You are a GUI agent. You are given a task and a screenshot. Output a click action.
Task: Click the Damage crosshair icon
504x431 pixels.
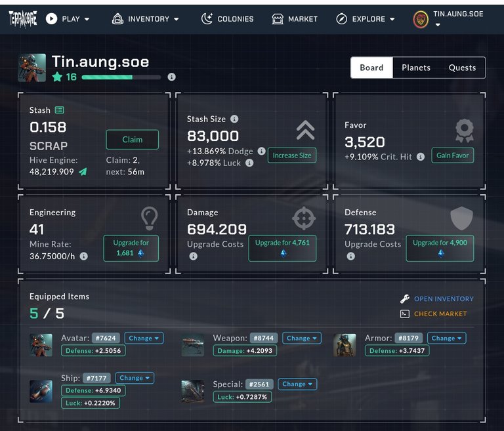(x=304, y=218)
